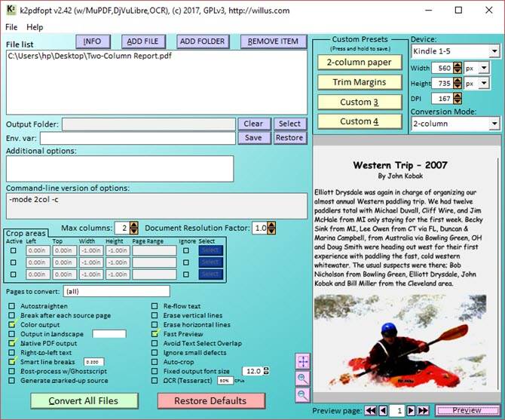This screenshot has width=505, height=420.
Task: Click the INFO button
Action: [93, 41]
